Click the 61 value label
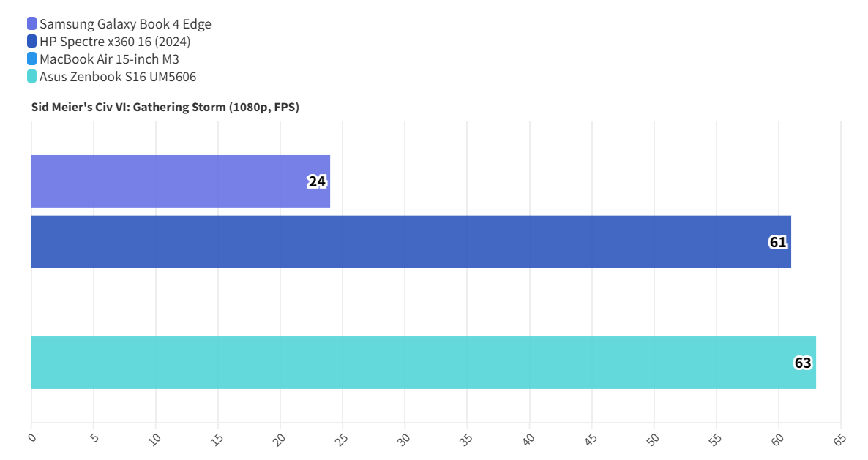868x460 pixels. click(778, 242)
